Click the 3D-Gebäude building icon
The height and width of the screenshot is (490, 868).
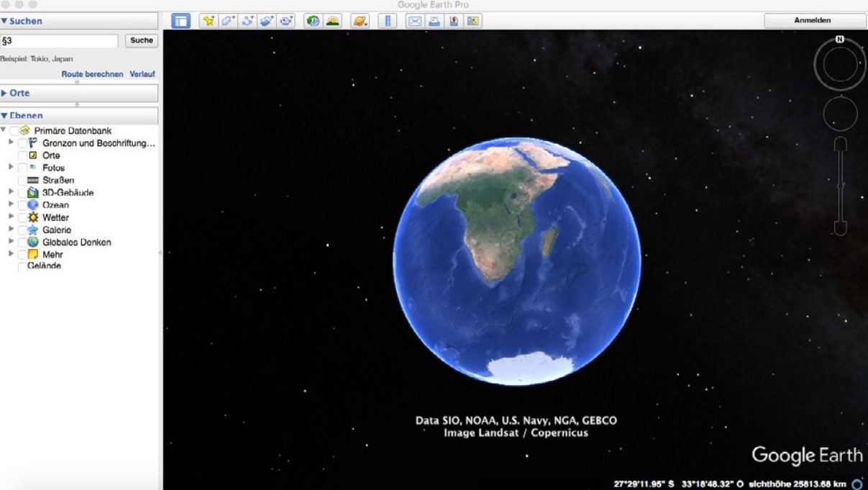pyautogui.click(x=33, y=193)
